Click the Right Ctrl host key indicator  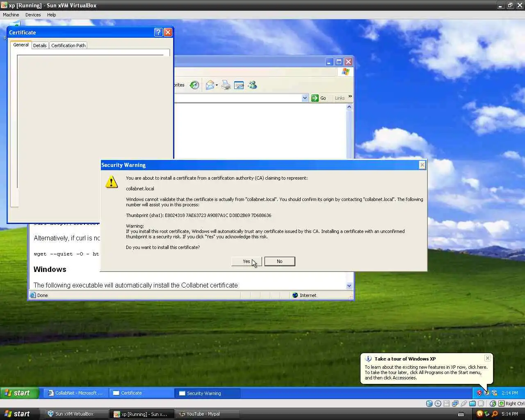coord(511,404)
